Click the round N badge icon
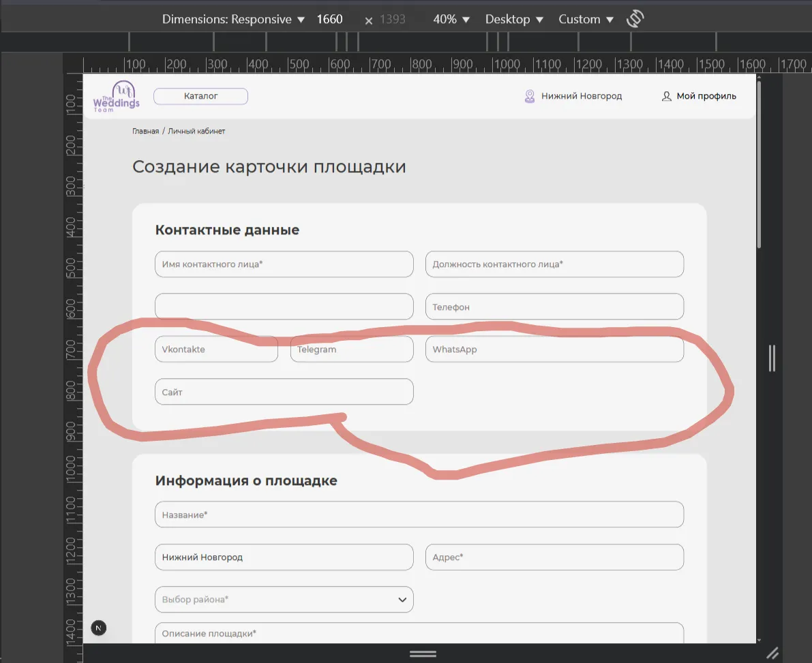The height and width of the screenshot is (663, 812). tap(99, 628)
